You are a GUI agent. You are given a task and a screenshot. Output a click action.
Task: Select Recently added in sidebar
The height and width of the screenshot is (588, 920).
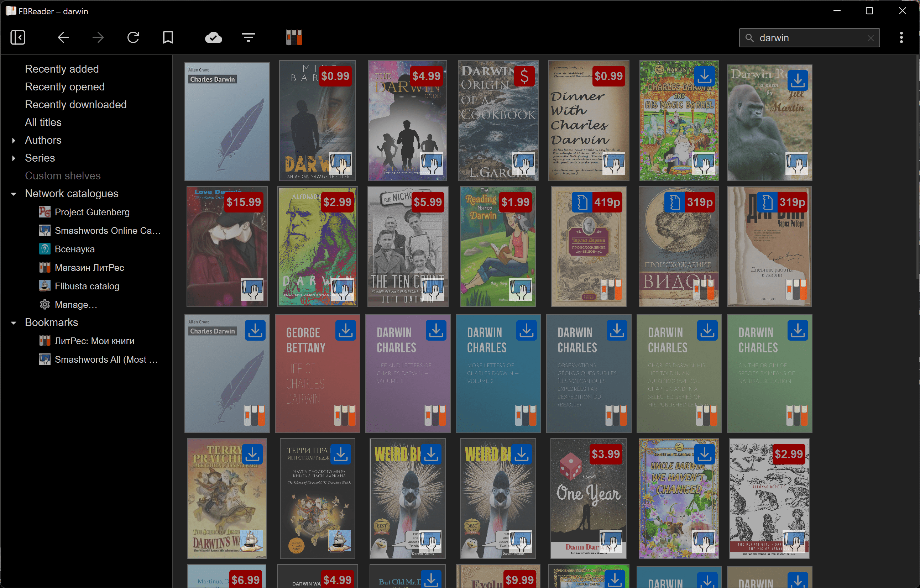pos(62,69)
